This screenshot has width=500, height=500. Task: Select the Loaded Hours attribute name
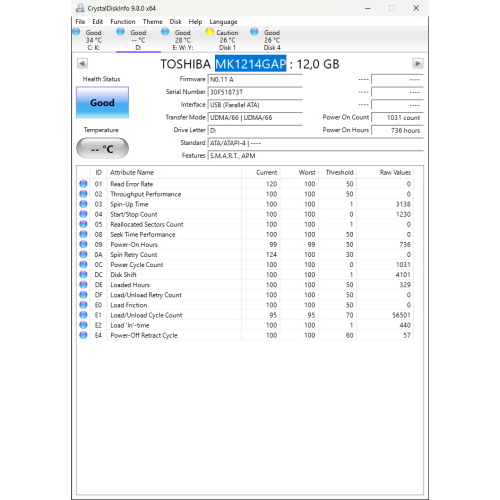click(x=130, y=285)
